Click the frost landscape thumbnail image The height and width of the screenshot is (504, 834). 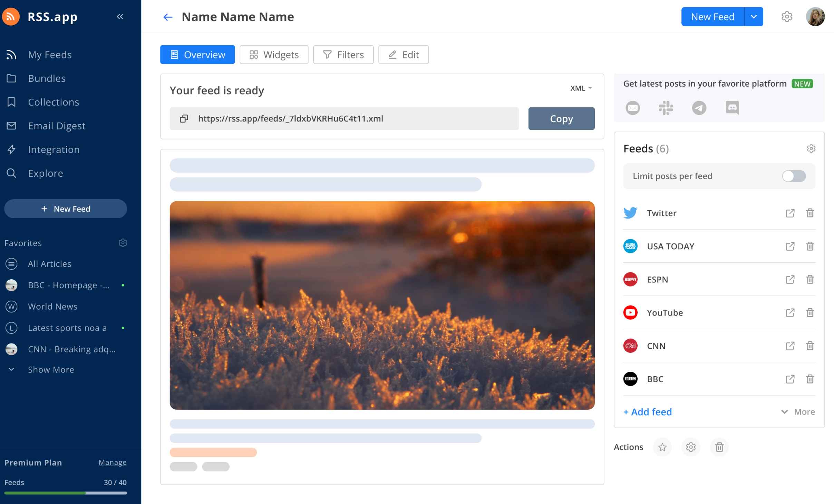[x=382, y=305]
